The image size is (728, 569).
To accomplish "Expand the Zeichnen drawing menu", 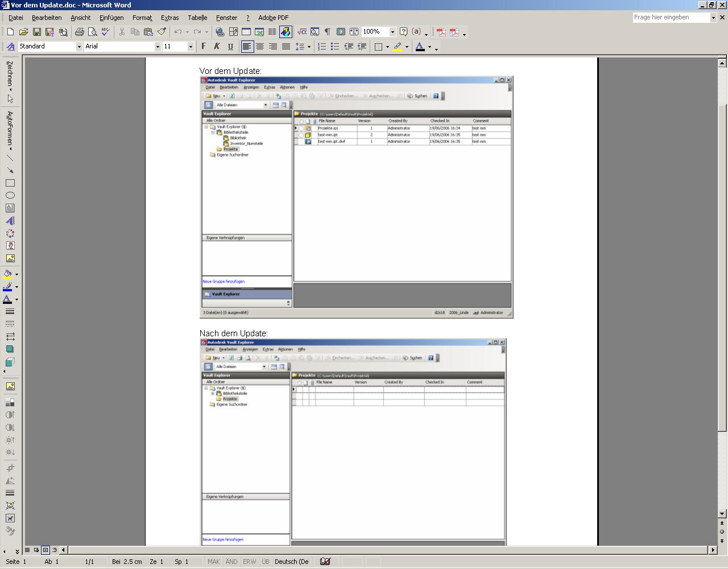I will [10, 76].
